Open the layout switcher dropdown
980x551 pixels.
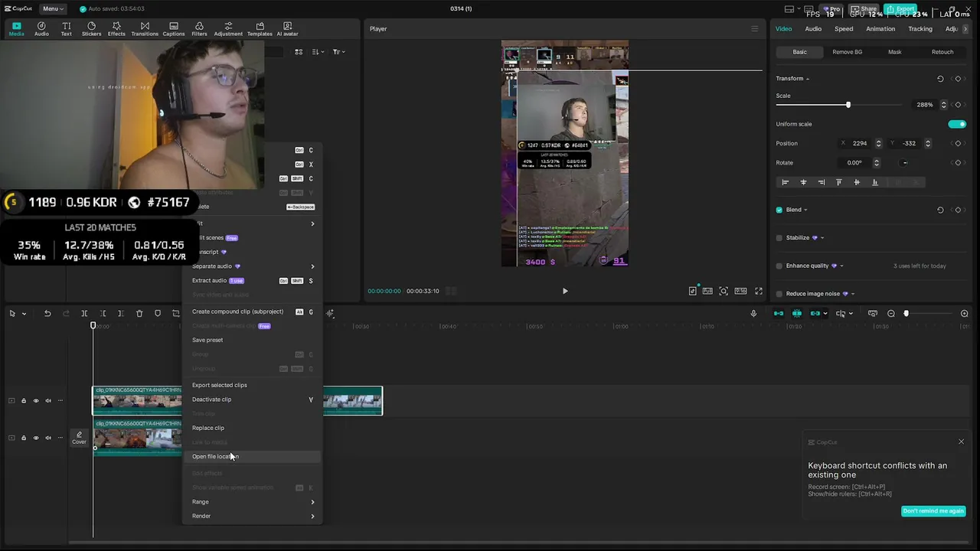793,9
